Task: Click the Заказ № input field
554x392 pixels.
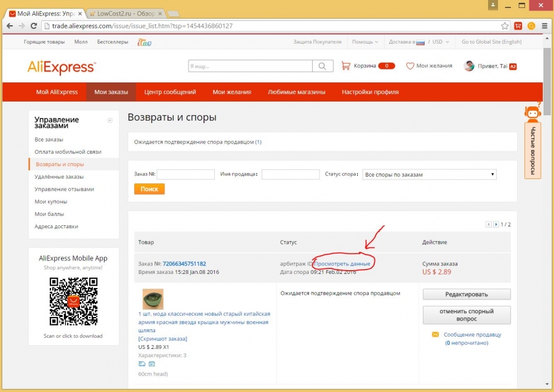Action: click(x=185, y=174)
